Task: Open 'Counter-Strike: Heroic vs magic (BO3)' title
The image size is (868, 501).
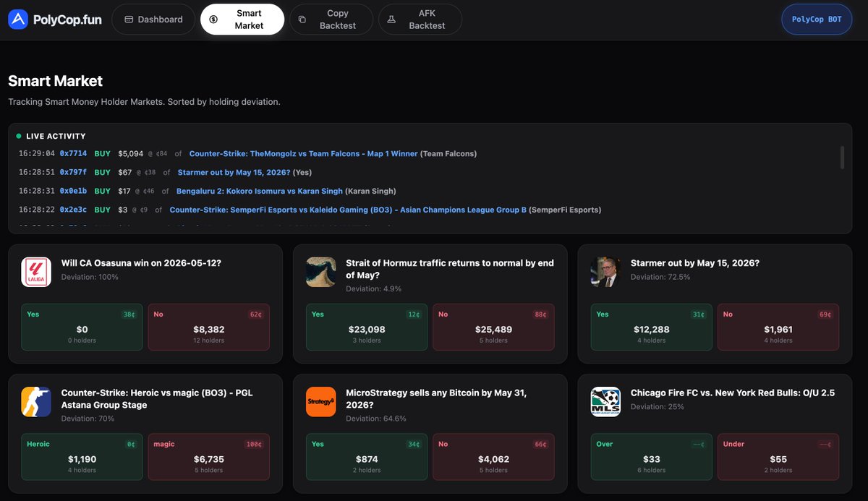Action: 157,399
